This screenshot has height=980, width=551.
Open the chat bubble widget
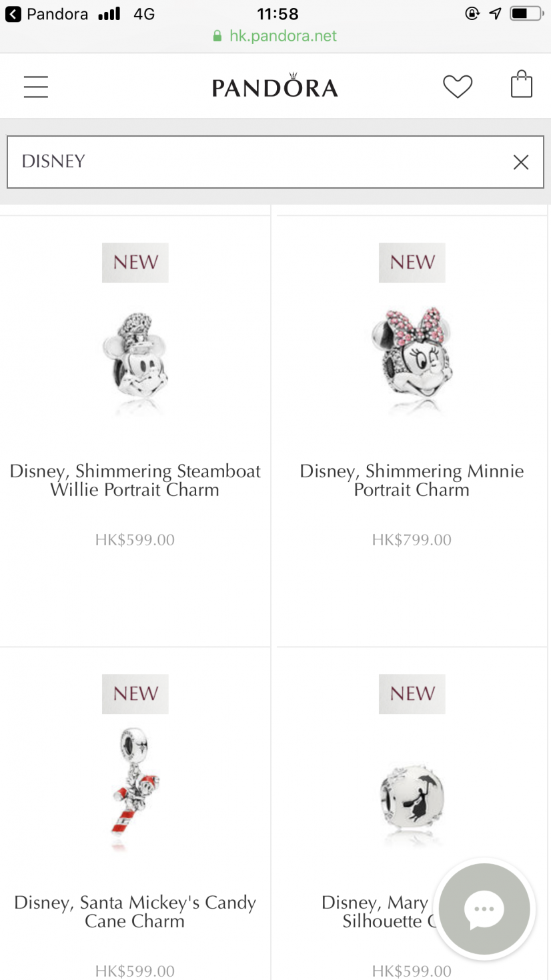pos(484,909)
